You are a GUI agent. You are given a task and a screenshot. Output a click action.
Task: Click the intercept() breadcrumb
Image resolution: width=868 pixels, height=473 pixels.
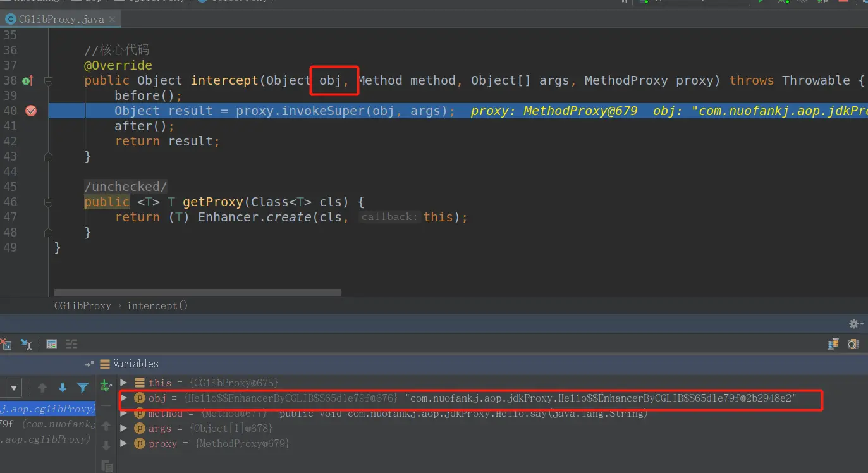point(157,305)
